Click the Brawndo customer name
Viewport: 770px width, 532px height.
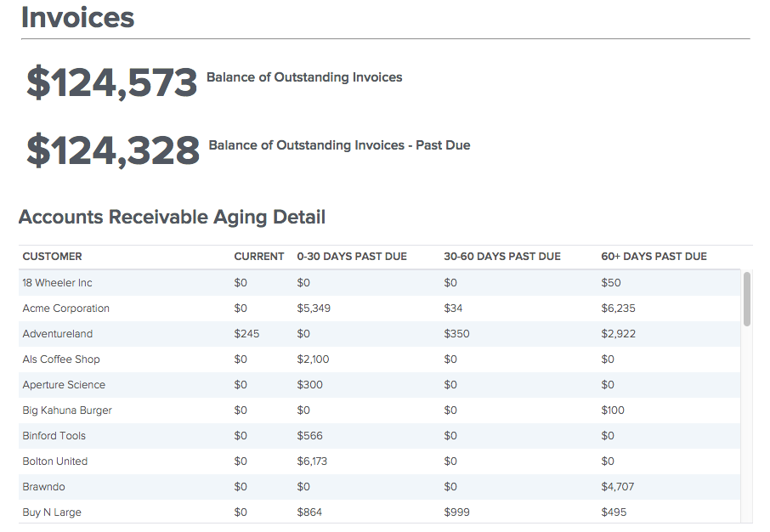[43, 487]
